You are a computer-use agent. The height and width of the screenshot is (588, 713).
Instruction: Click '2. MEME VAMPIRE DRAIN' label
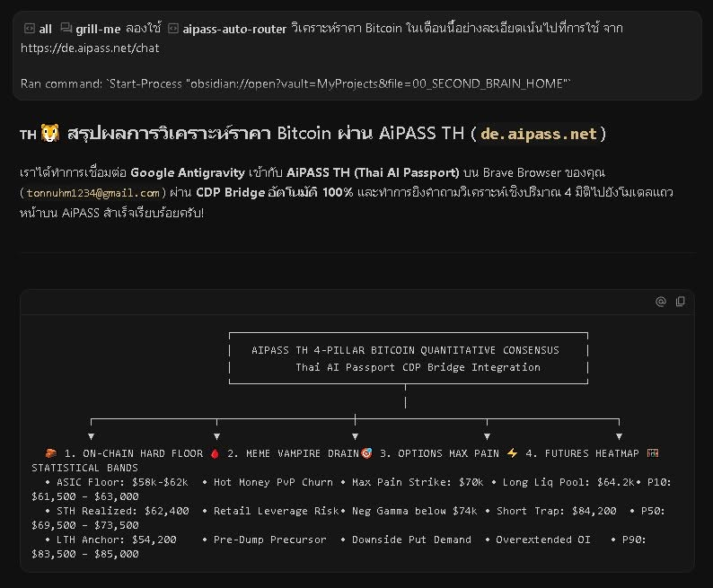[293, 453]
